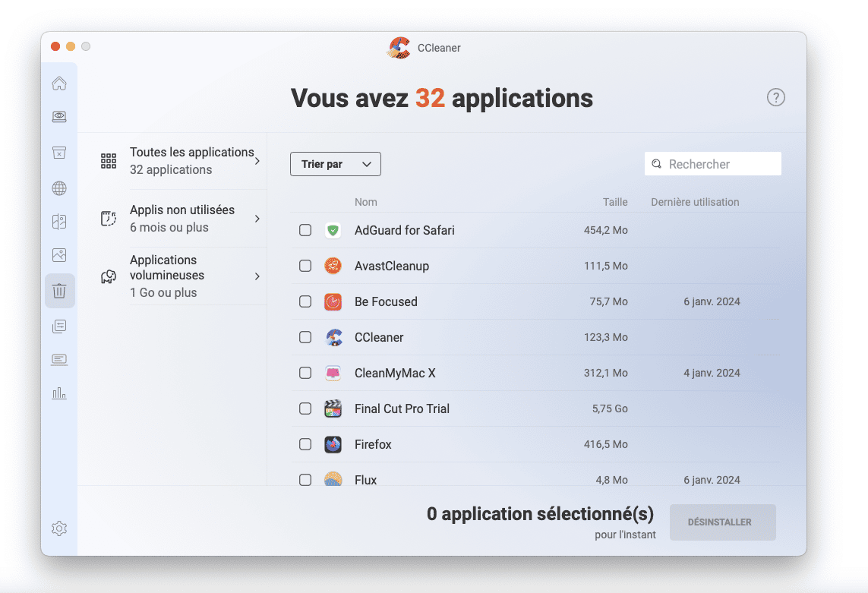
Task: Select the CCleaner row checkbox
Action: click(305, 337)
